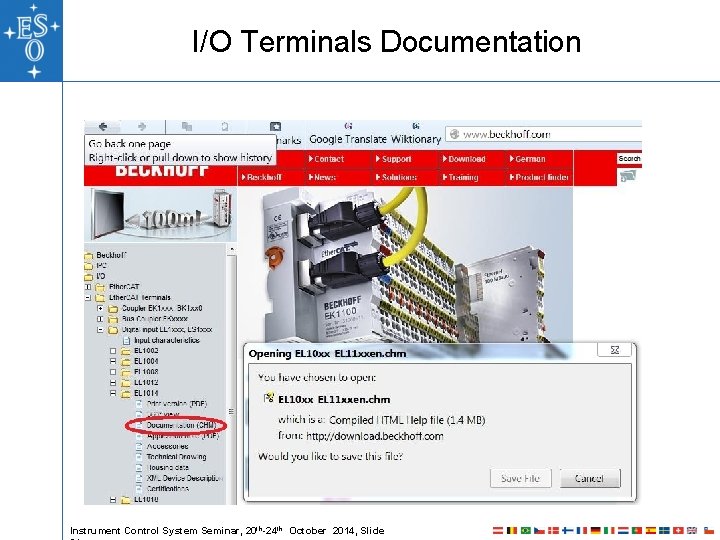This screenshot has height=540, width=720.
Task: Click the browser Forward arrow button
Action: coord(142,126)
